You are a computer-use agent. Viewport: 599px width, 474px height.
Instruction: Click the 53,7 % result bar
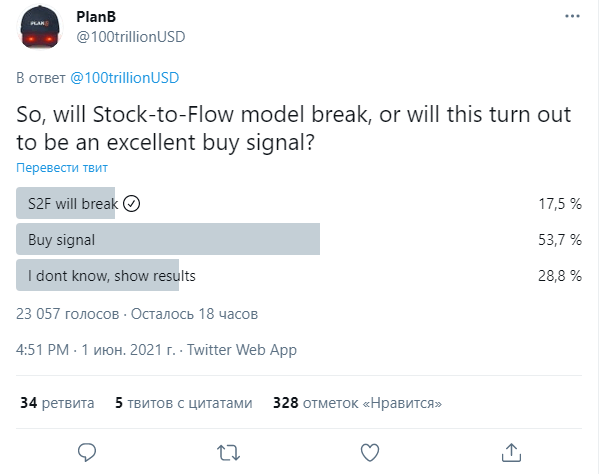coord(168,239)
